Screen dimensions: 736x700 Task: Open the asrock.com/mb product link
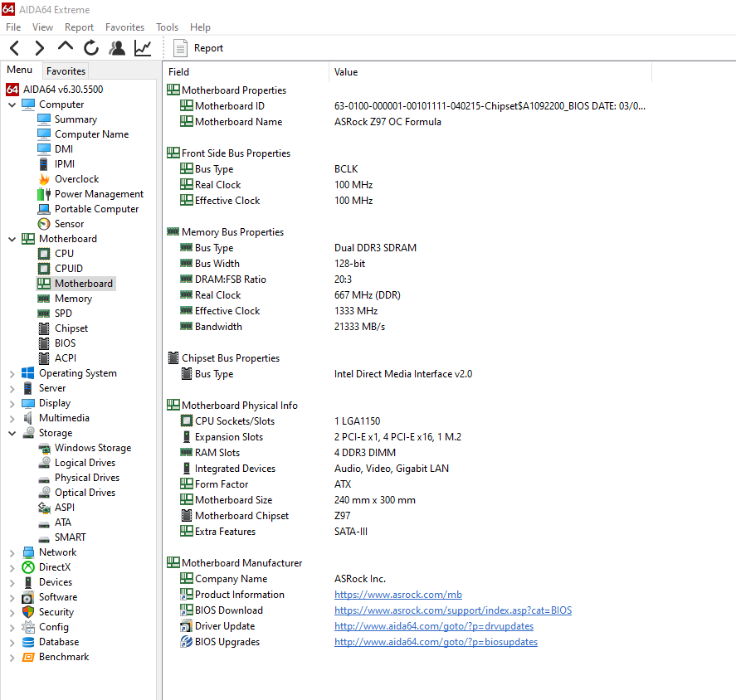(x=398, y=595)
